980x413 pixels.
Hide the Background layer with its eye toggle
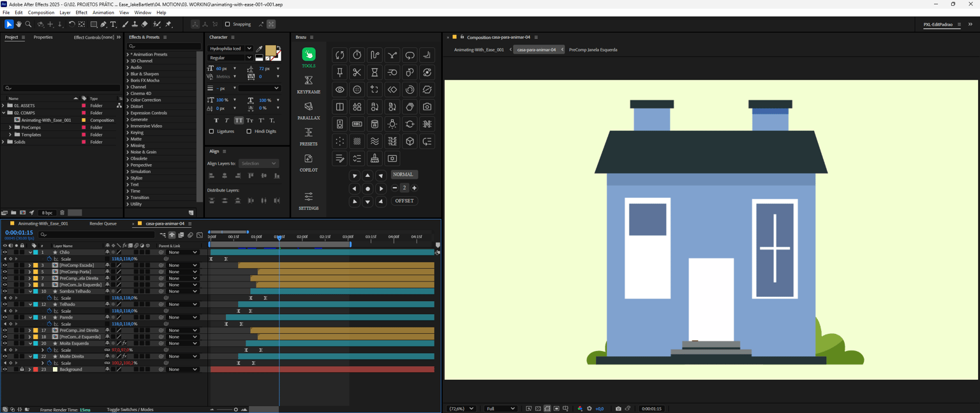click(x=4, y=370)
